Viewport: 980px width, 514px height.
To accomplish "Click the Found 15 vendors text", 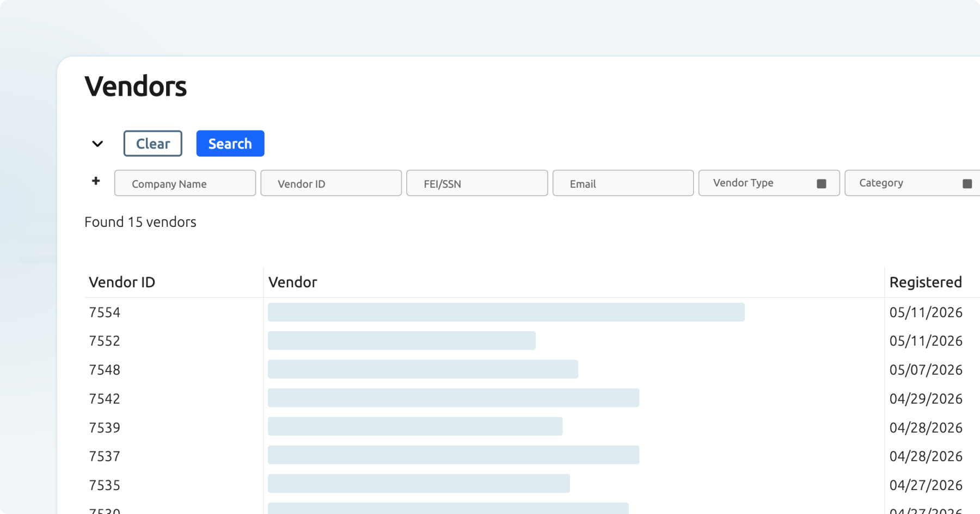I will (140, 222).
